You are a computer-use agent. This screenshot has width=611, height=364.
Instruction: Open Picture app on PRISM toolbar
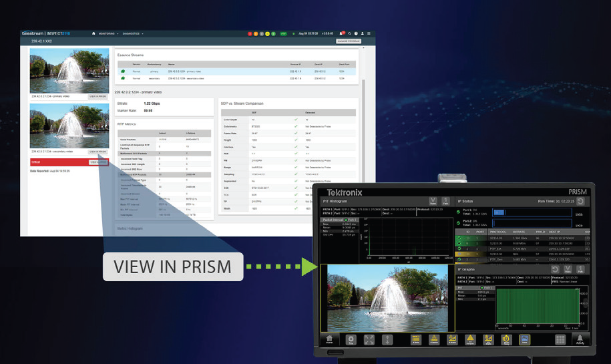point(524,339)
